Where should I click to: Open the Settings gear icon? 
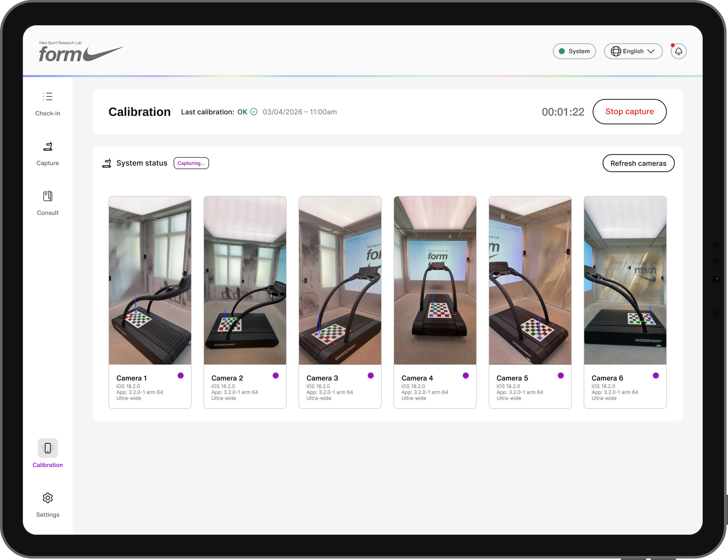click(48, 498)
